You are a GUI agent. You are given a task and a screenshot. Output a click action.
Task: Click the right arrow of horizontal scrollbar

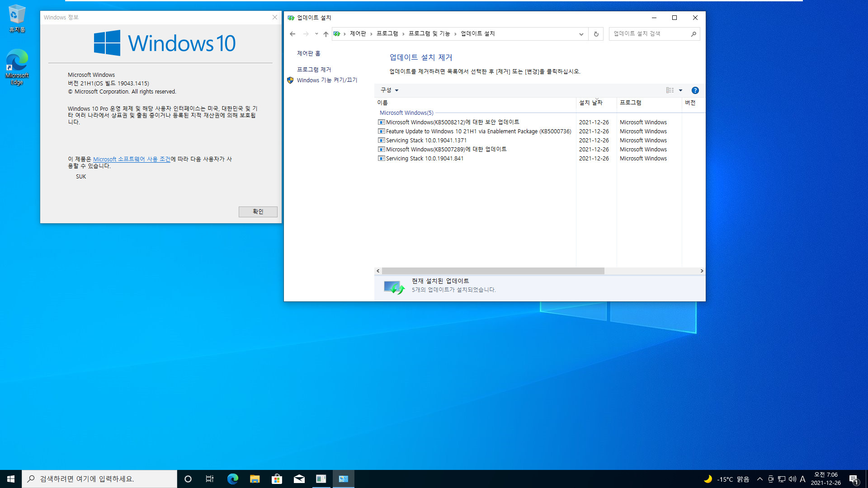702,271
